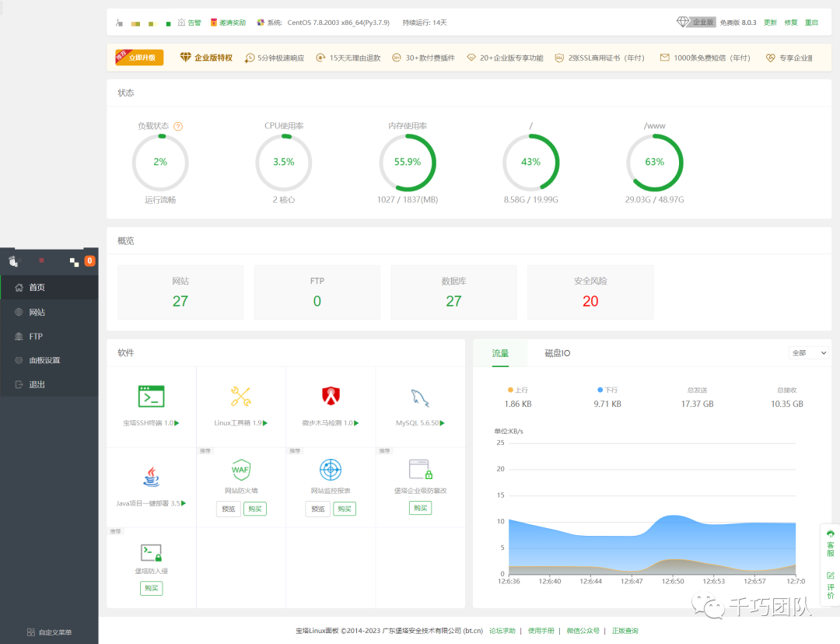Click the help icon beside 负载状态

click(x=178, y=127)
